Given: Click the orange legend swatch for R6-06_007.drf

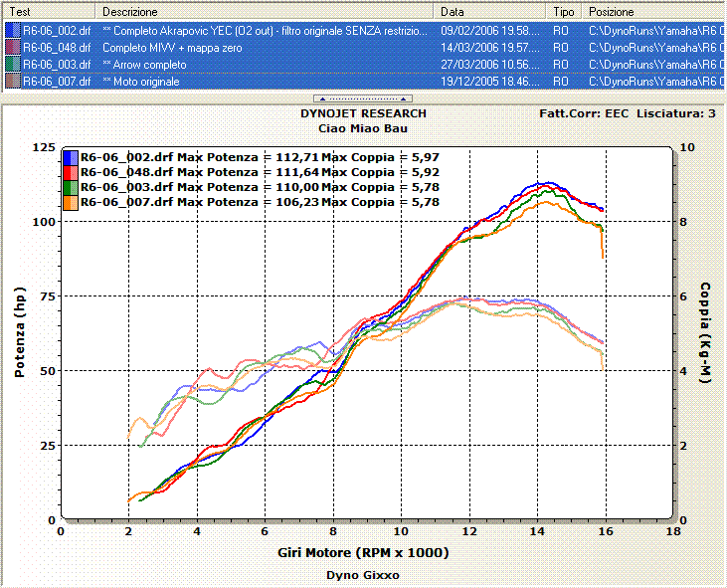Looking at the screenshot, I should point(71,202).
